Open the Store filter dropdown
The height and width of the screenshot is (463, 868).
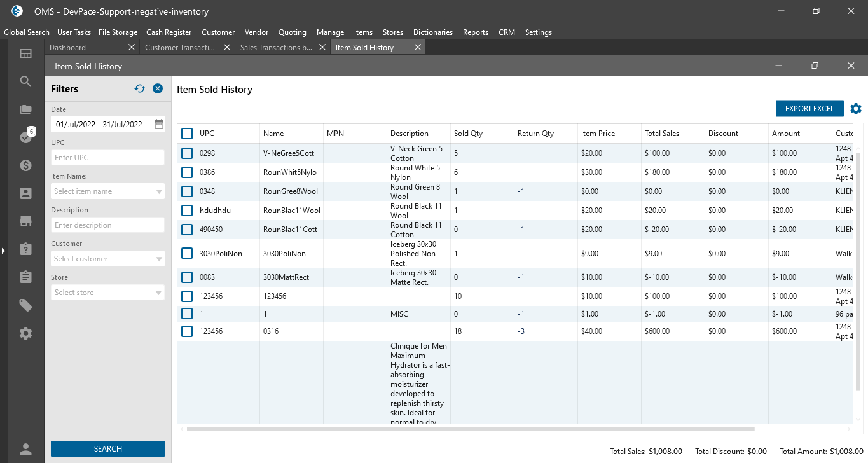[x=159, y=293]
